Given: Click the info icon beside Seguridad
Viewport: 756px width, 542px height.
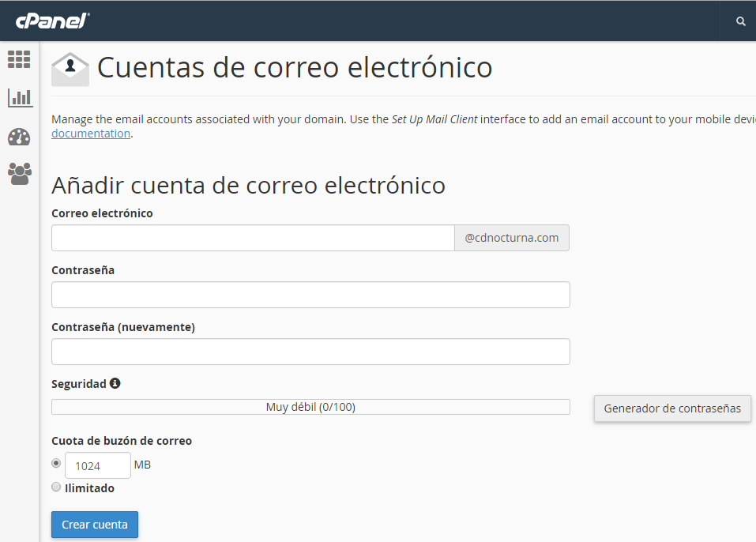Looking at the screenshot, I should [x=115, y=383].
